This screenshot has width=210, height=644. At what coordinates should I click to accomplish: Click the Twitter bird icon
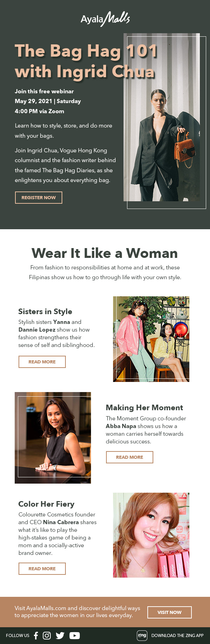click(x=60, y=635)
